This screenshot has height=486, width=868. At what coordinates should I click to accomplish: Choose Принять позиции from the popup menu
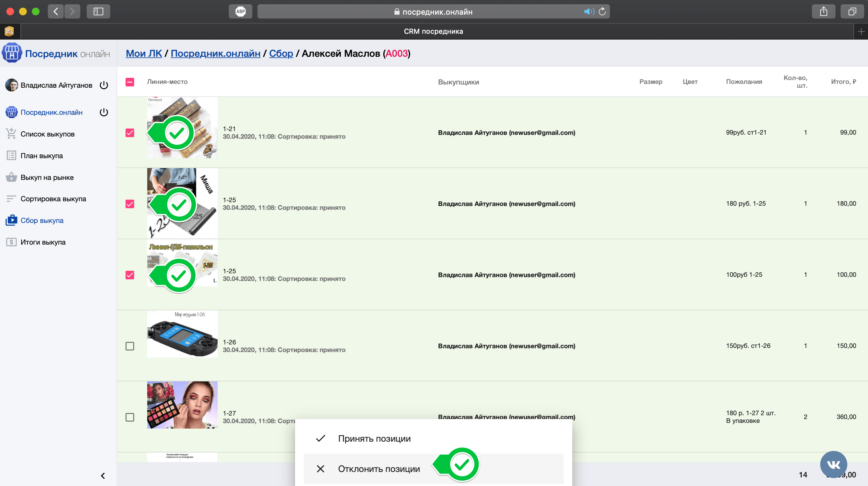coord(374,438)
